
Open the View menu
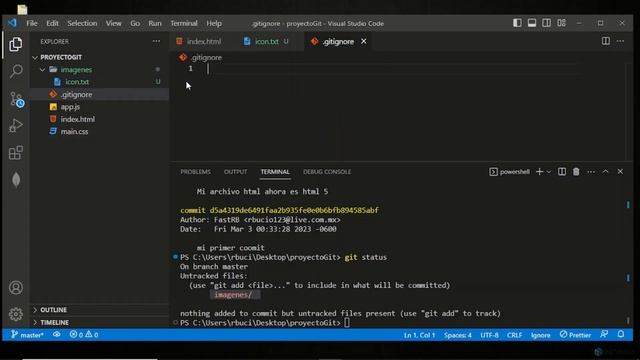click(113, 23)
